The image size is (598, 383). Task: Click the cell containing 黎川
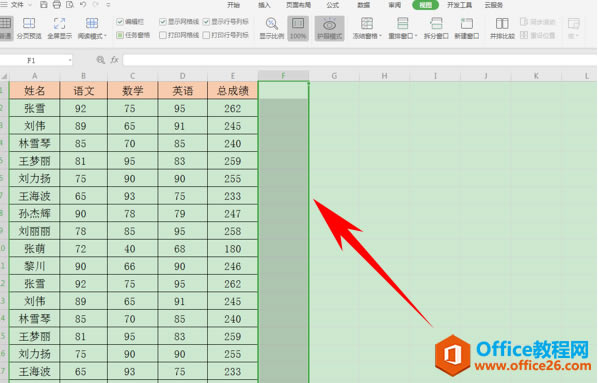pos(34,266)
